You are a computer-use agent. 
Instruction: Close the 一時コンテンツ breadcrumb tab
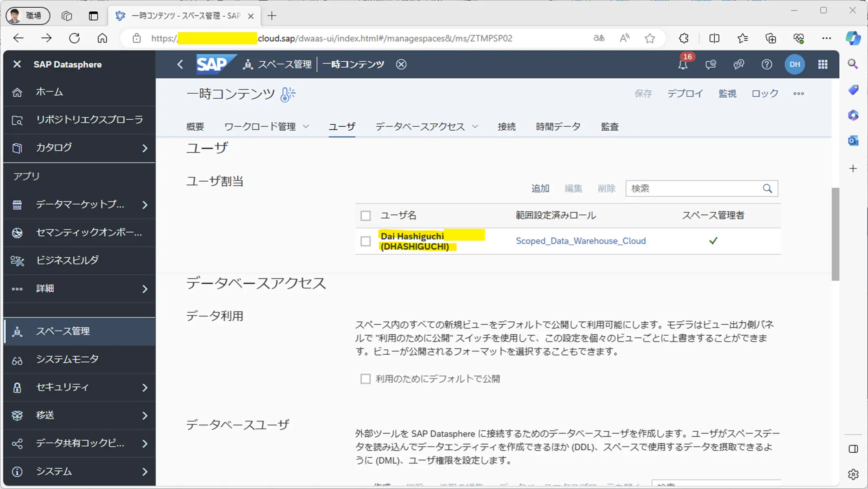click(x=401, y=64)
